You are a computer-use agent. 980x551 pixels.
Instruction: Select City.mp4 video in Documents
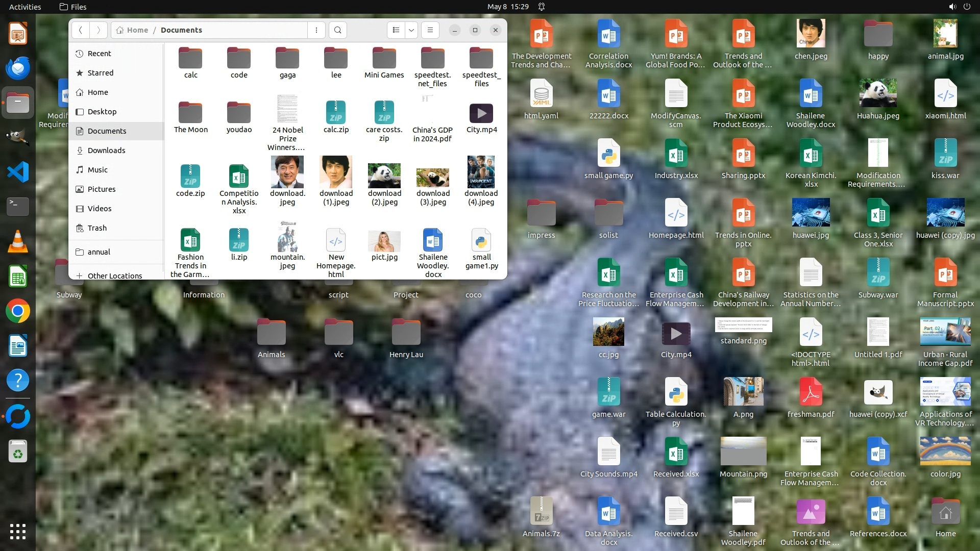(481, 117)
